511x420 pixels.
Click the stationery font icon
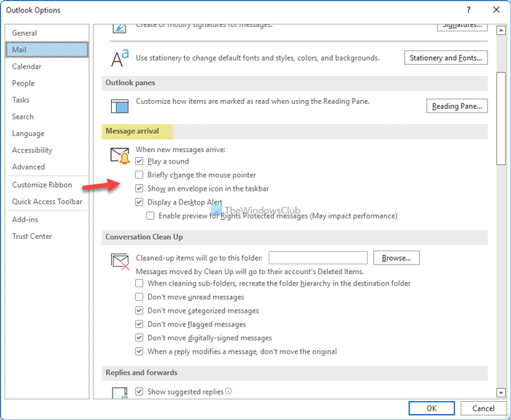pyautogui.click(x=120, y=58)
